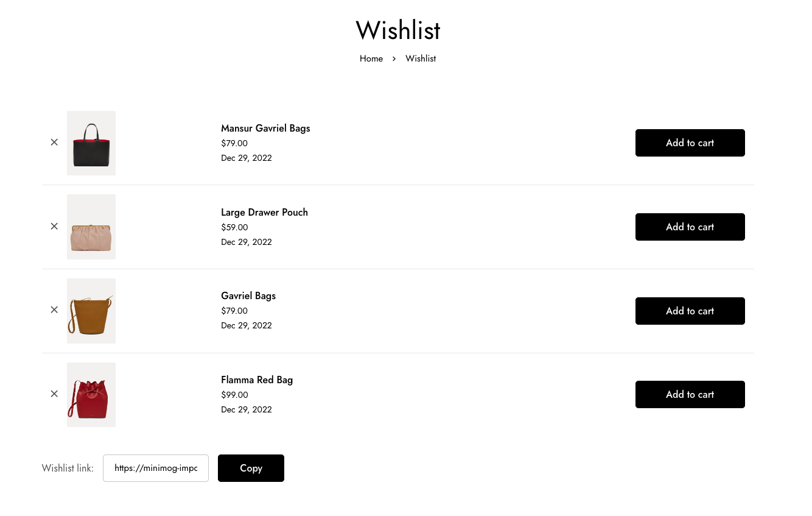Open the black Mansur Gavriel tote thumbnail
The height and width of the screenshot is (516, 812).
91,143
